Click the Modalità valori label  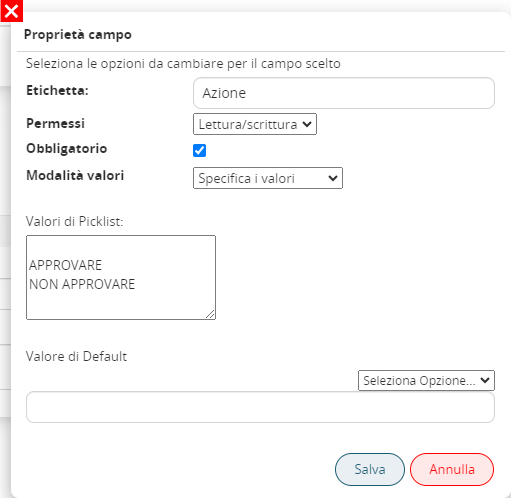[75, 175]
